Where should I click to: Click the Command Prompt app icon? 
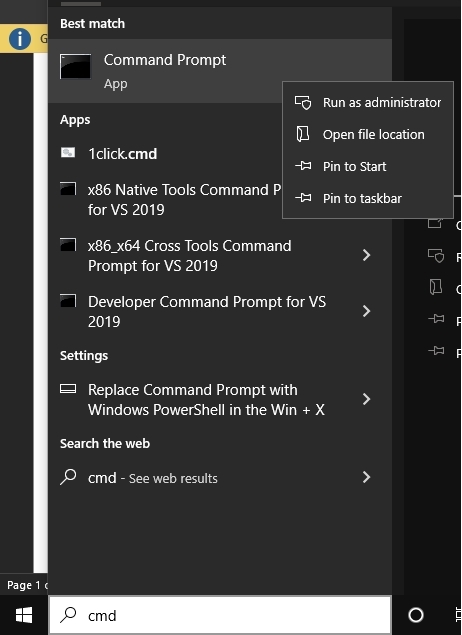pyautogui.click(x=75, y=66)
